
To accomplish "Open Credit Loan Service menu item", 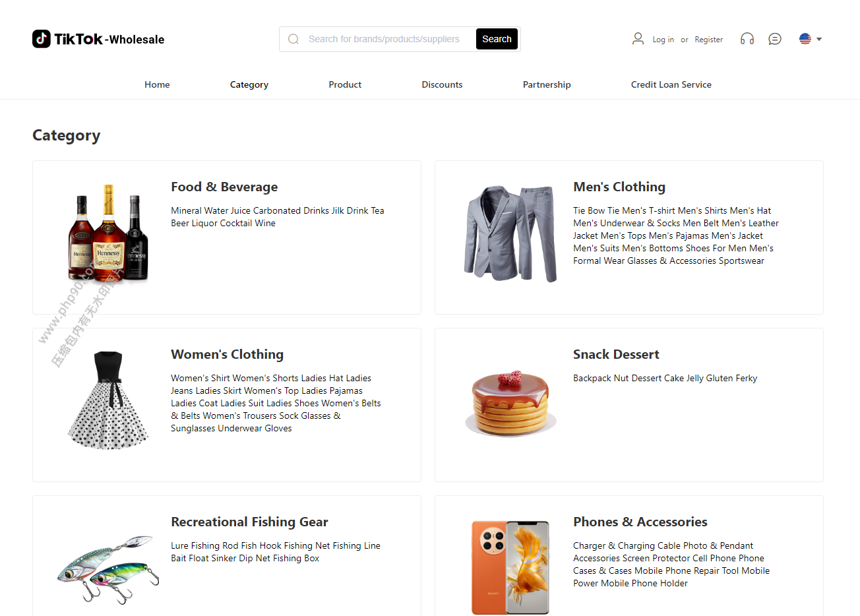I will click(671, 84).
